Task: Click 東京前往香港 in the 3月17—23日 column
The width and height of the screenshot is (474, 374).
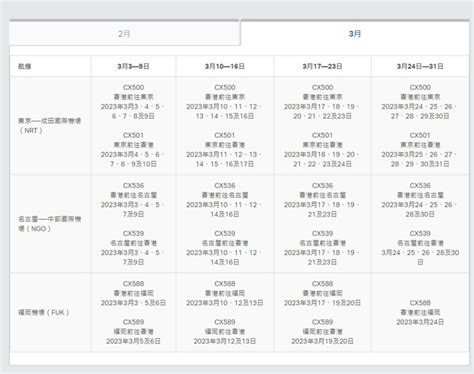Action: coord(322,145)
